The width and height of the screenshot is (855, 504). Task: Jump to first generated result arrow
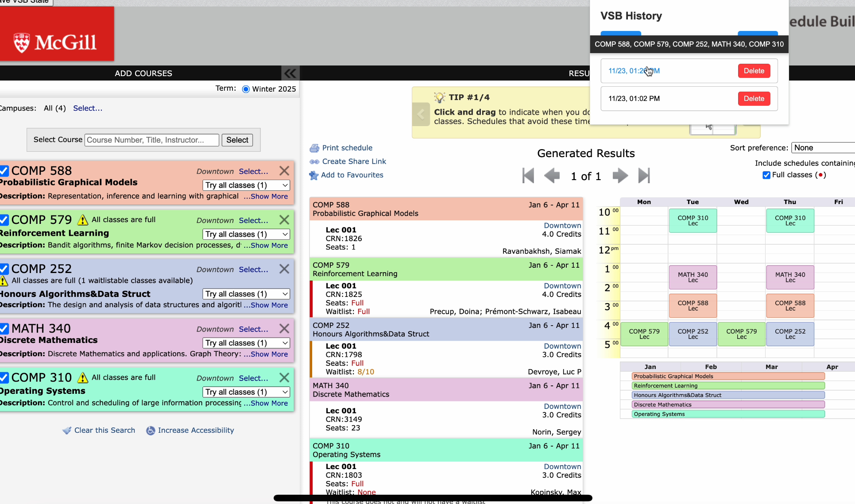click(x=528, y=176)
